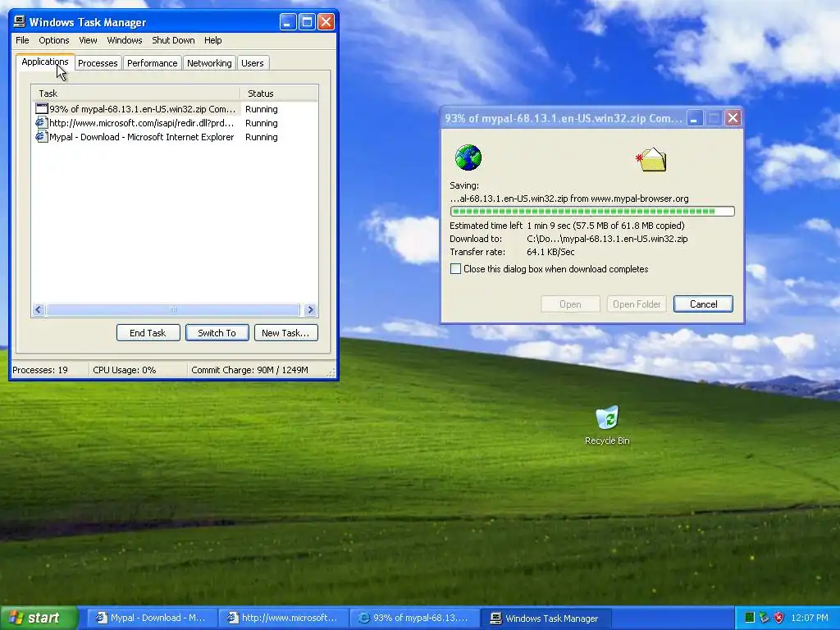The height and width of the screenshot is (630, 840).
Task: Switch to Mypal - Download taskbar button
Action: pos(152,618)
